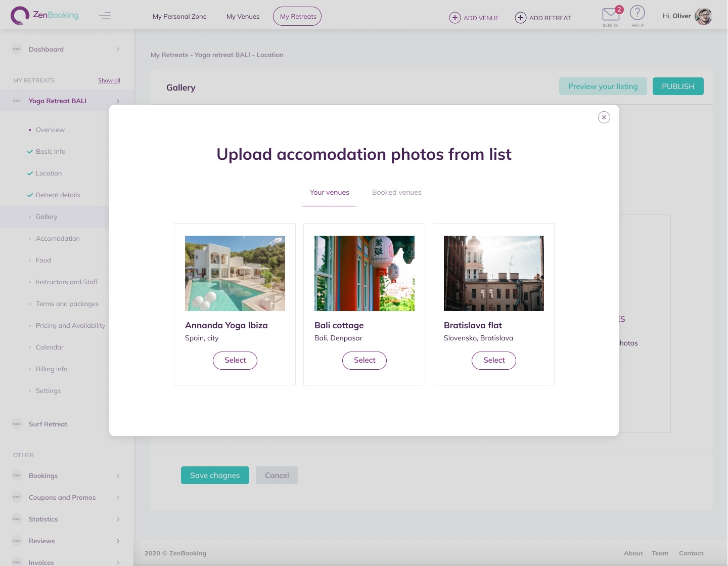The image size is (728, 566).
Task: Click the Team footer link
Action: [x=660, y=553]
